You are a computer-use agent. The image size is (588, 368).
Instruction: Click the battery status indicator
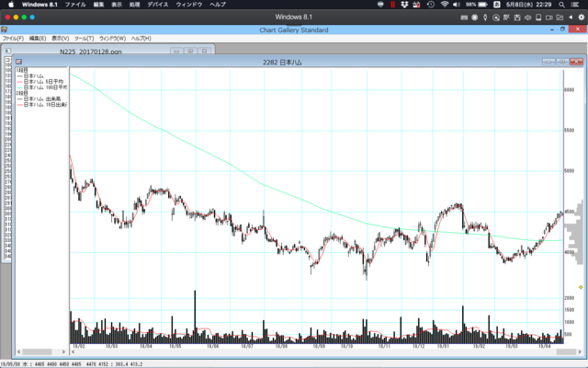(477, 5)
